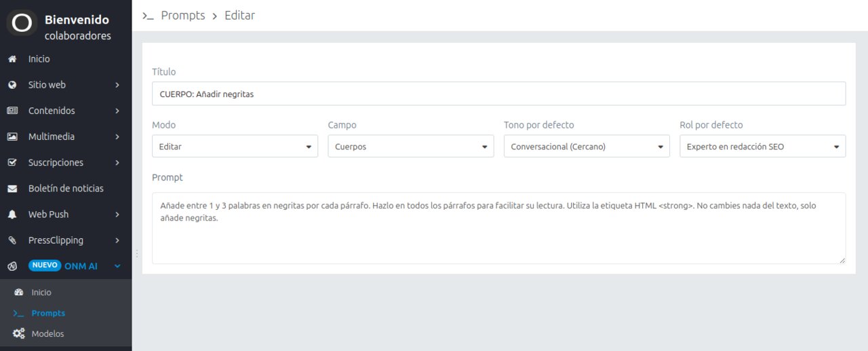868x351 pixels.
Task: Expand the Suscripciones submenu chevron
Action: point(117,162)
